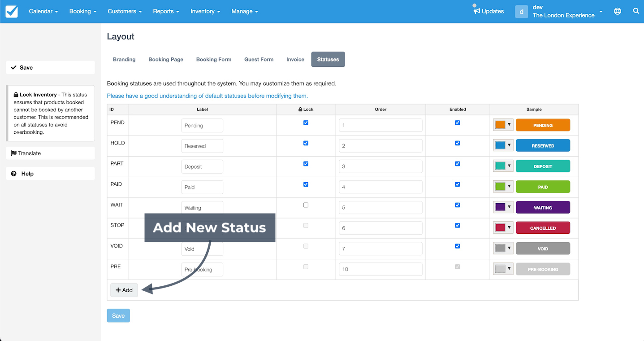
Task: Open the search magnifier icon
Action: click(x=636, y=11)
